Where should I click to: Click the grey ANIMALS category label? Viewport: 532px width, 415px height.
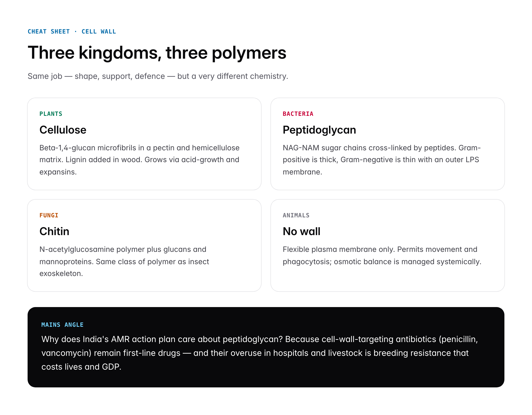[x=296, y=215]
